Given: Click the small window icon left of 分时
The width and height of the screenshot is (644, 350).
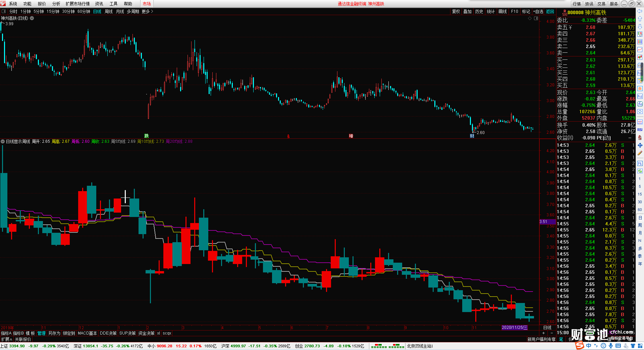Looking at the screenshot, I should click(4, 11).
